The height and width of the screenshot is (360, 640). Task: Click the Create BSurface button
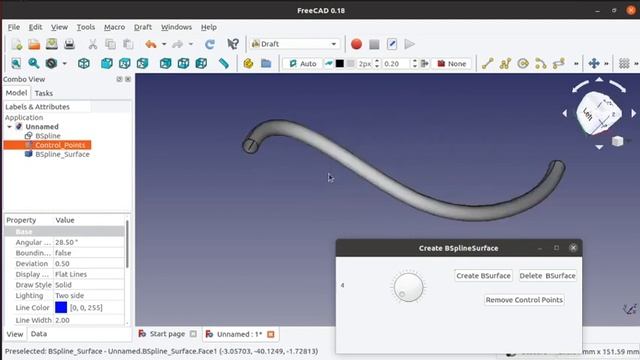[x=483, y=276]
